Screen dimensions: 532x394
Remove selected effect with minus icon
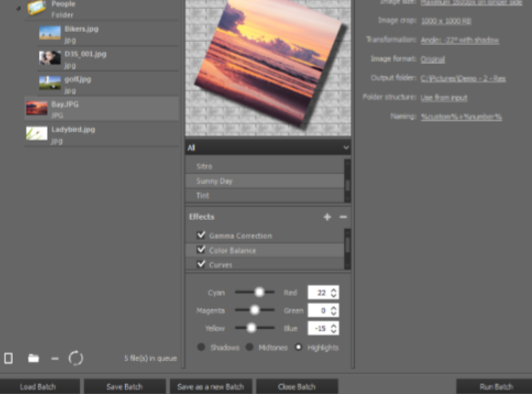[x=343, y=217]
